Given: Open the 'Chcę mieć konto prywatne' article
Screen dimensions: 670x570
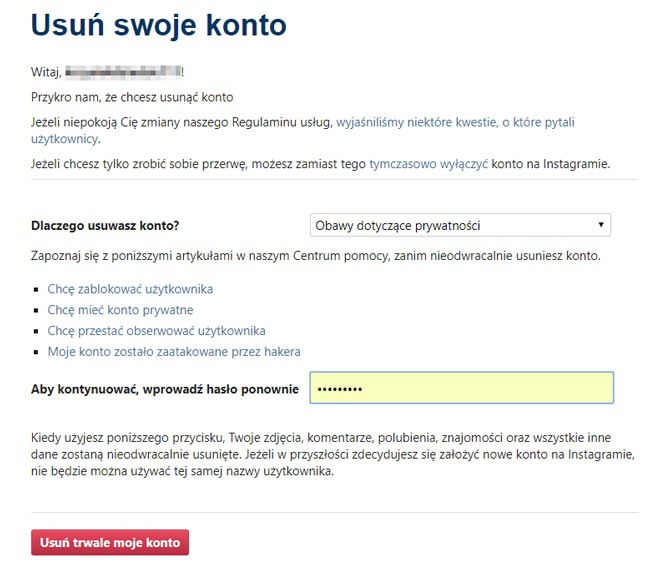Looking at the screenshot, I should 120,310.
